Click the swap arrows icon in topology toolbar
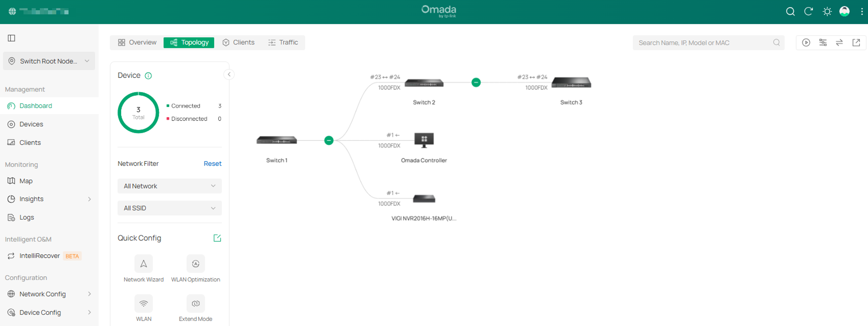Screen dimensions: 868x326 [839, 43]
